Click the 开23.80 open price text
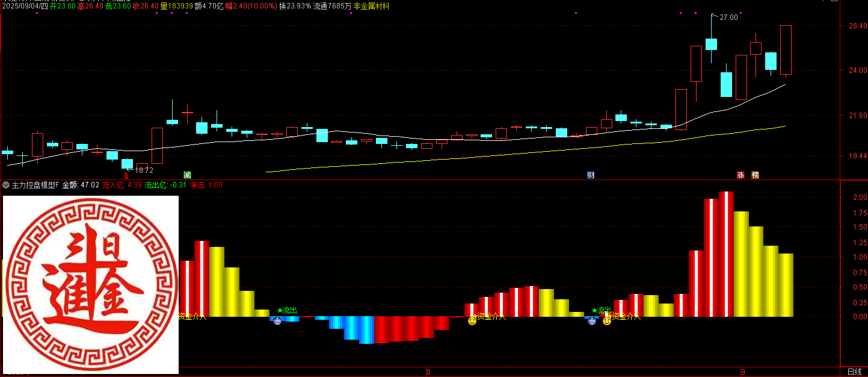This screenshot has height=377, width=868. 63,6
